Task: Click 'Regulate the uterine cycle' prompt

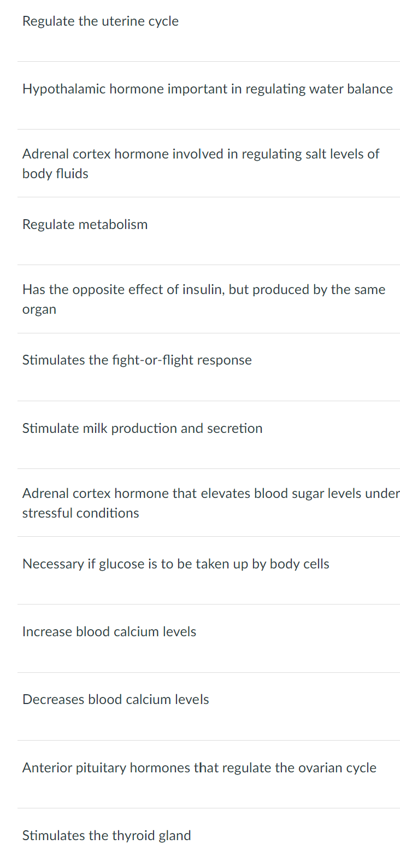Action: (101, 21)
